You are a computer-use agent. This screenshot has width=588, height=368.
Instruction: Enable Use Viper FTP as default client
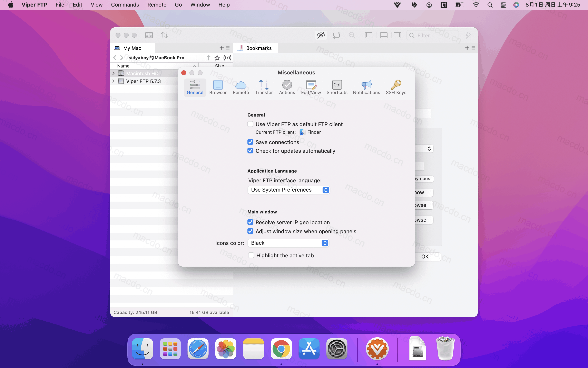coord(250,124)
